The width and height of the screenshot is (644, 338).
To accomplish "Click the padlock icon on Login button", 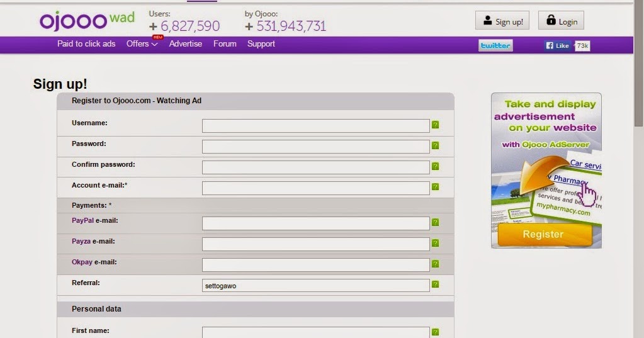I will point(551,20).
